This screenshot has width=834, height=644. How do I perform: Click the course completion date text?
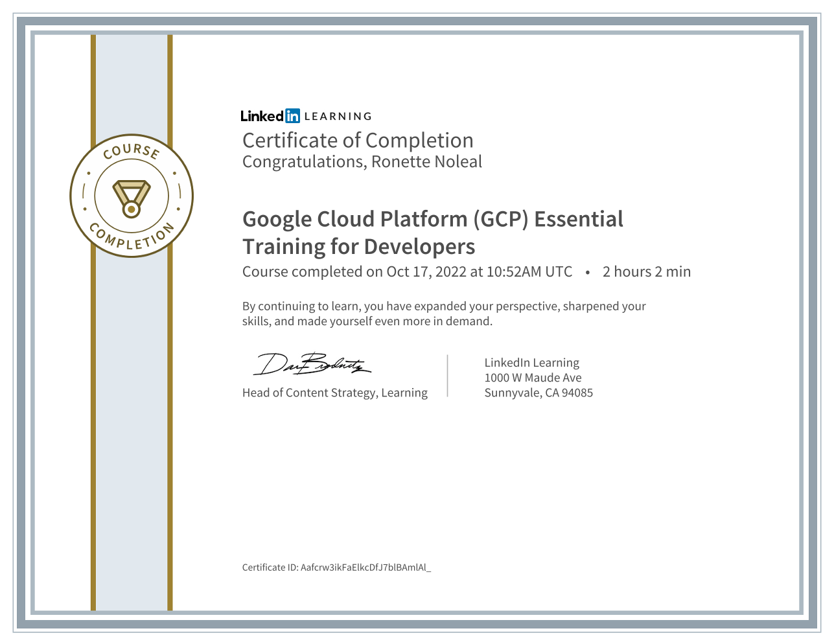407,271
